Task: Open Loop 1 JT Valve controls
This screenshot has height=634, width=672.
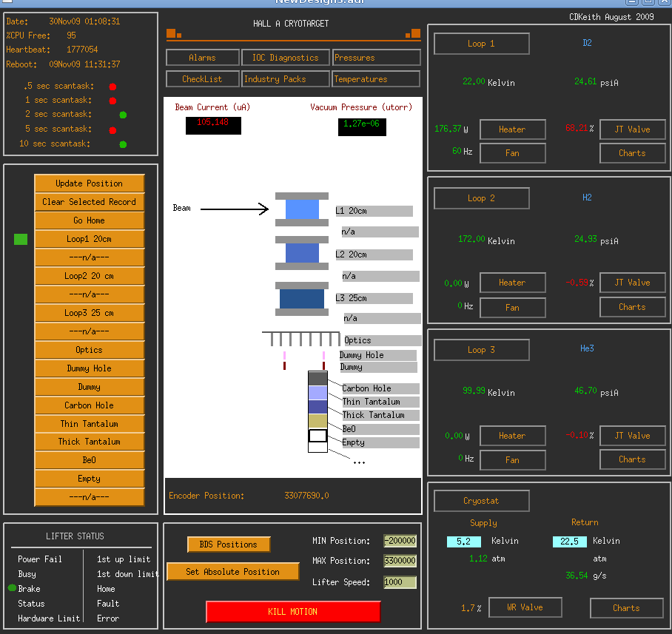Action: [x=633, y=129]
